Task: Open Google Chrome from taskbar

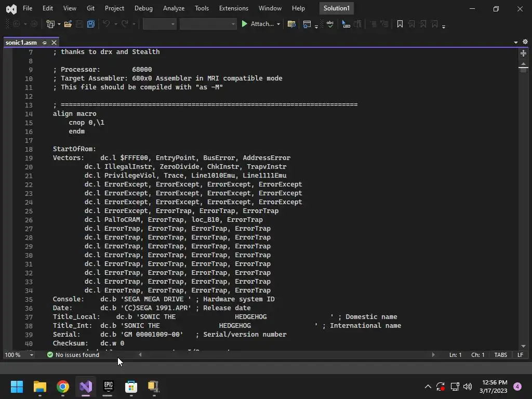Action: [63, 387]
